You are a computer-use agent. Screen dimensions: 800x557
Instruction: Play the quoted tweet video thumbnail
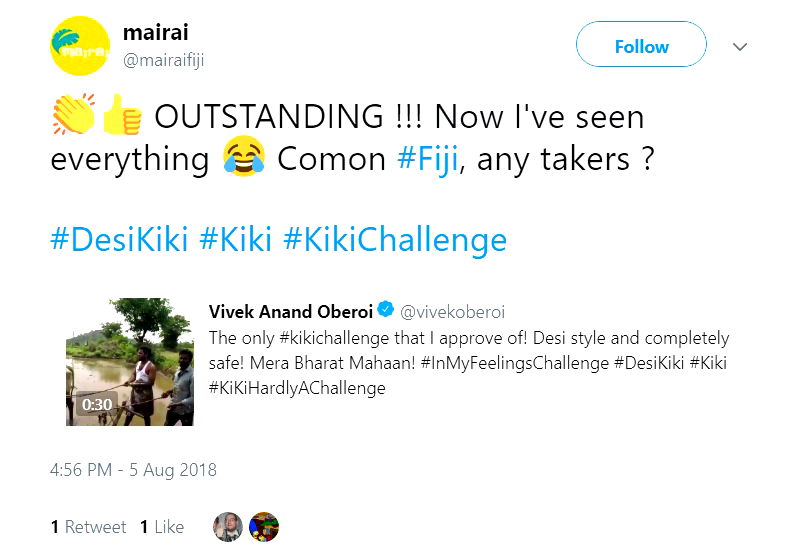130,361
